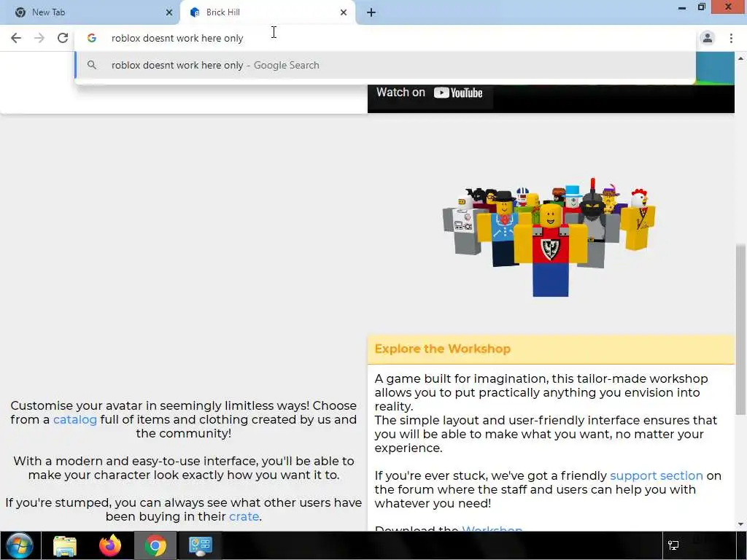Open the Chrome profile avatar icon
Image resolution: width=747 pixels, height=560 pixels.
coord(708,38)
